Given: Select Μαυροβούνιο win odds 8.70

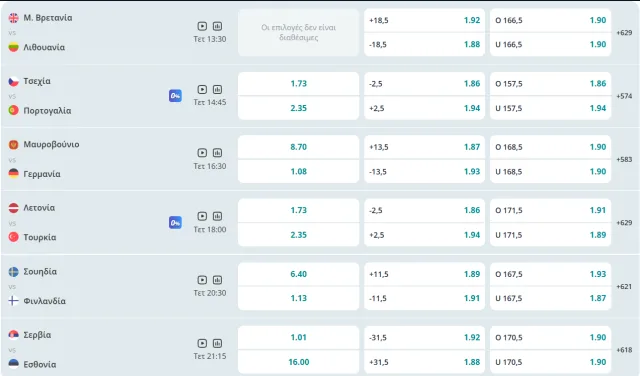Looking at the screenshot, I should pos(298,147).
